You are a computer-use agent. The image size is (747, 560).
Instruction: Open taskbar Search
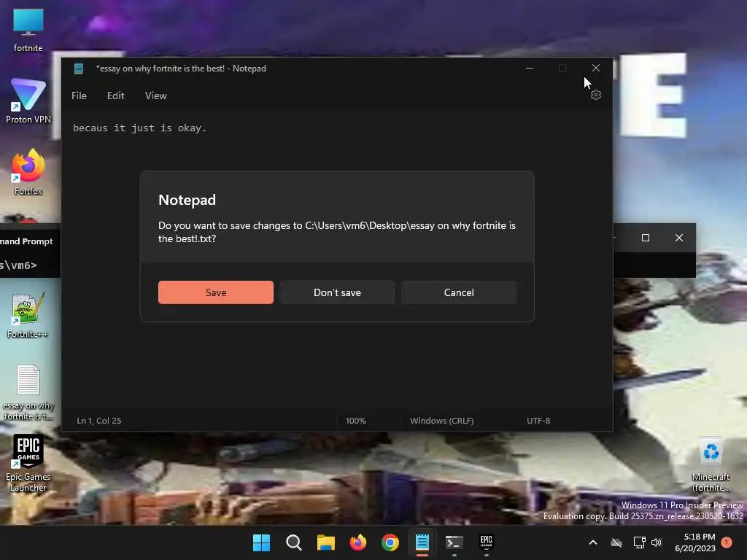[x=293, y=542]
